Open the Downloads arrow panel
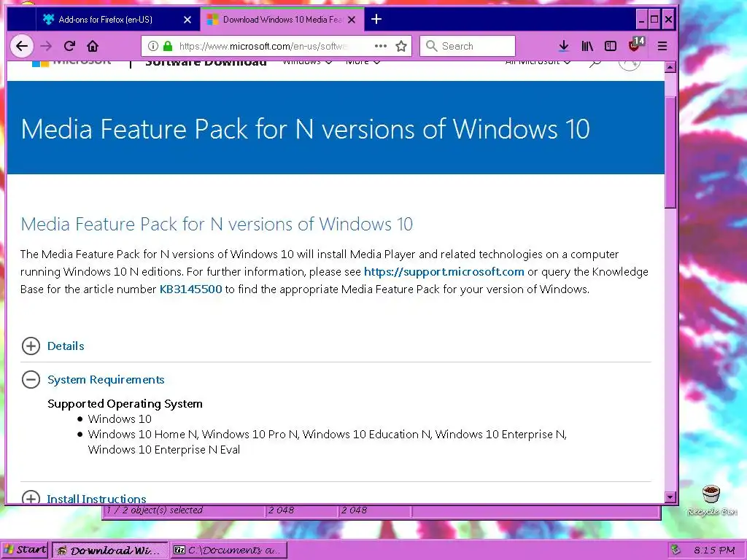Screen dimensions: 747x560 point(564,46)
